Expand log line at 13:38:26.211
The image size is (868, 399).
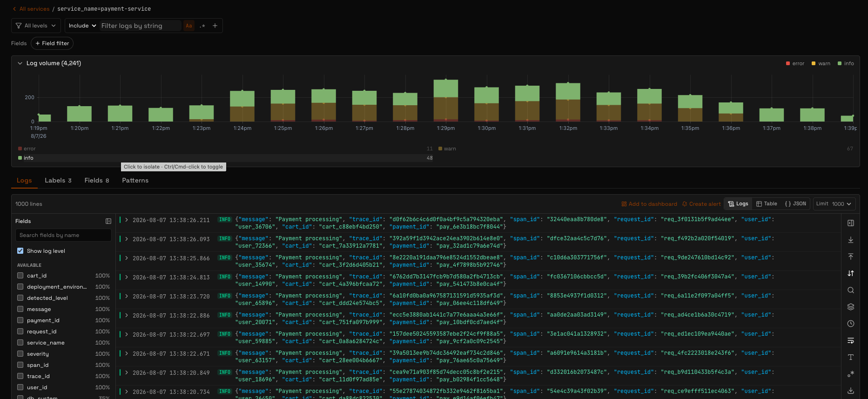point(127,220)
